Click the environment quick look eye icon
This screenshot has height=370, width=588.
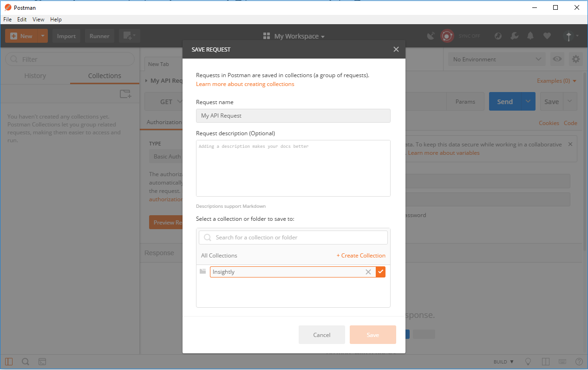(x=557, y=59)
